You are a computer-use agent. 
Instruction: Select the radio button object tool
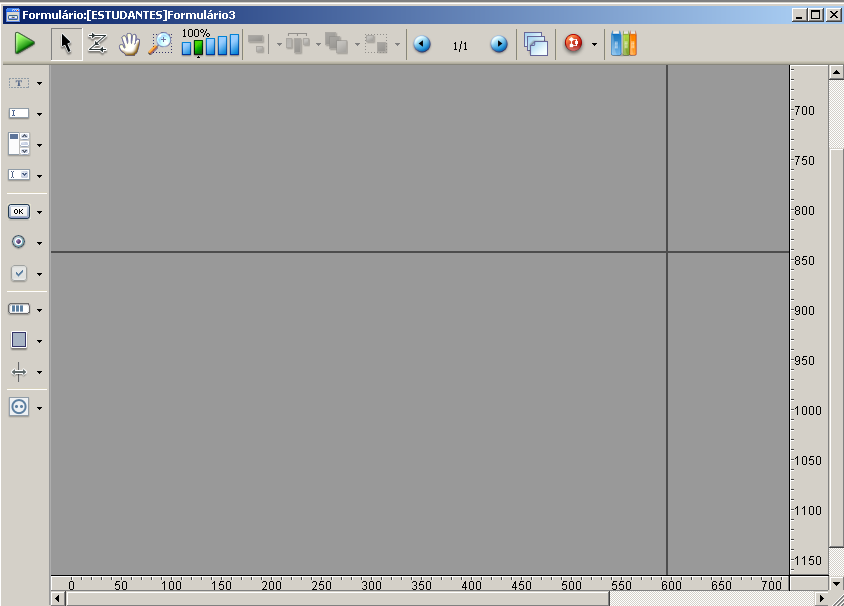[x=19, y=242]
